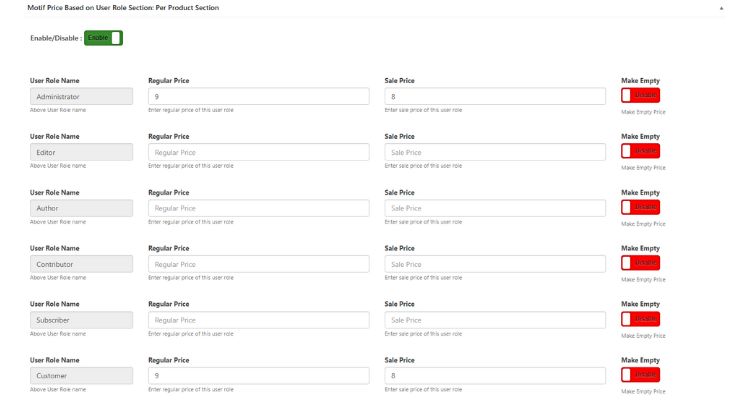
Task: Toggle Make Empty for Author role
Action: coord(640,207)
